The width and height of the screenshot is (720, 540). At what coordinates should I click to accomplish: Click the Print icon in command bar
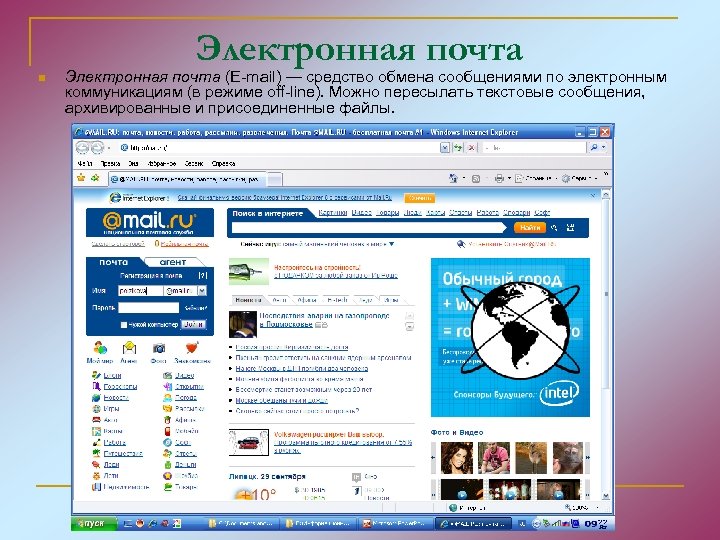click(x=499, y=178)
